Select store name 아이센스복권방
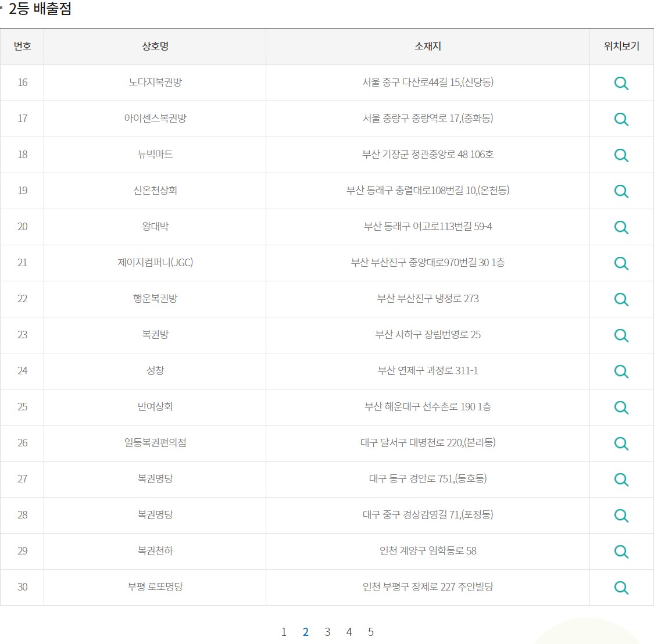654x644 pixels. tap(155, 118)
